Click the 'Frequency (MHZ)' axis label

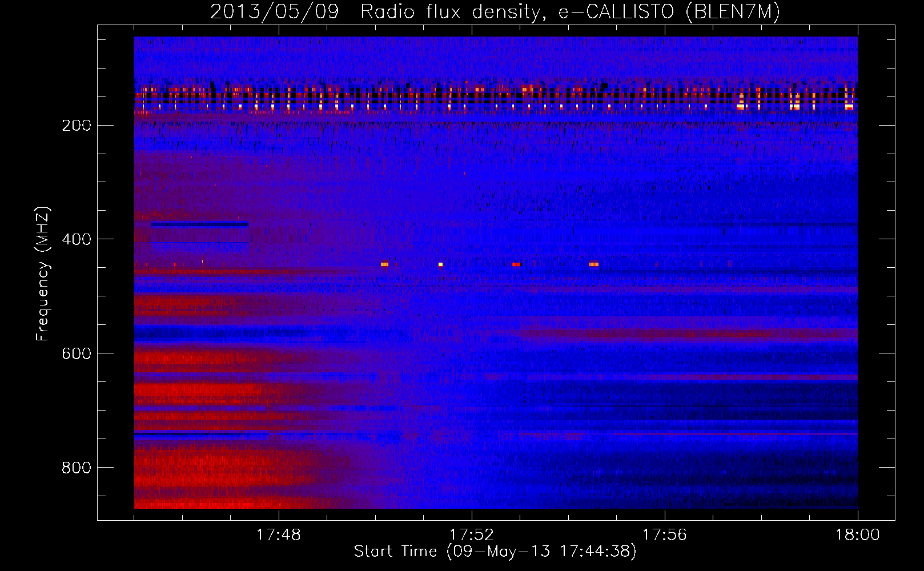43,274
